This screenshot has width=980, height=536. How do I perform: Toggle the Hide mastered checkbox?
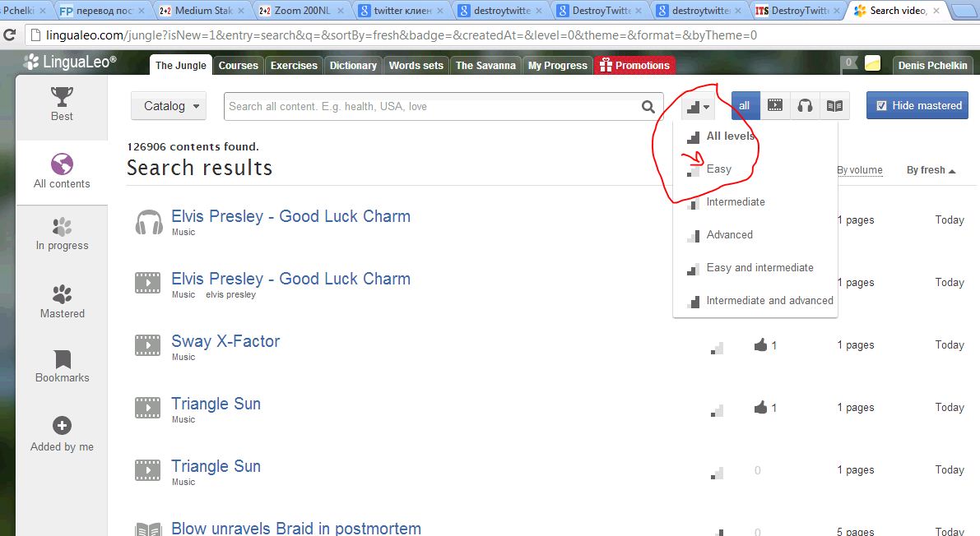[x=881, y=105]
